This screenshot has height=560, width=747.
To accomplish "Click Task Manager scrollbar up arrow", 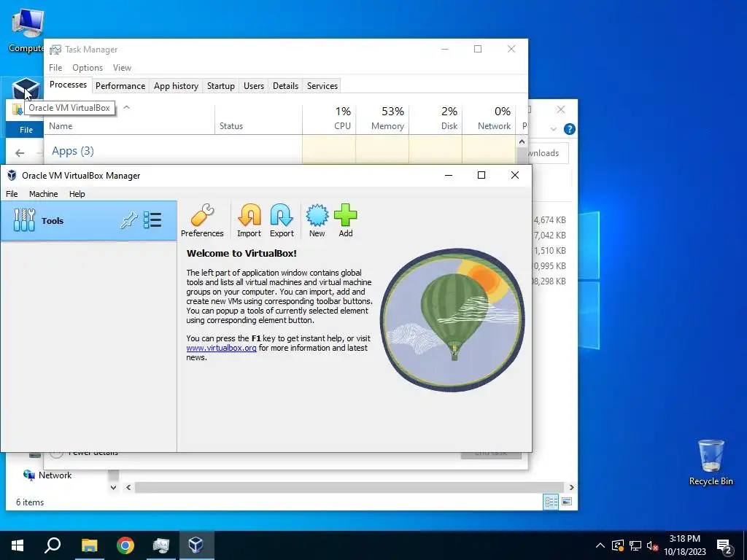I will click(x=522, y=141).
